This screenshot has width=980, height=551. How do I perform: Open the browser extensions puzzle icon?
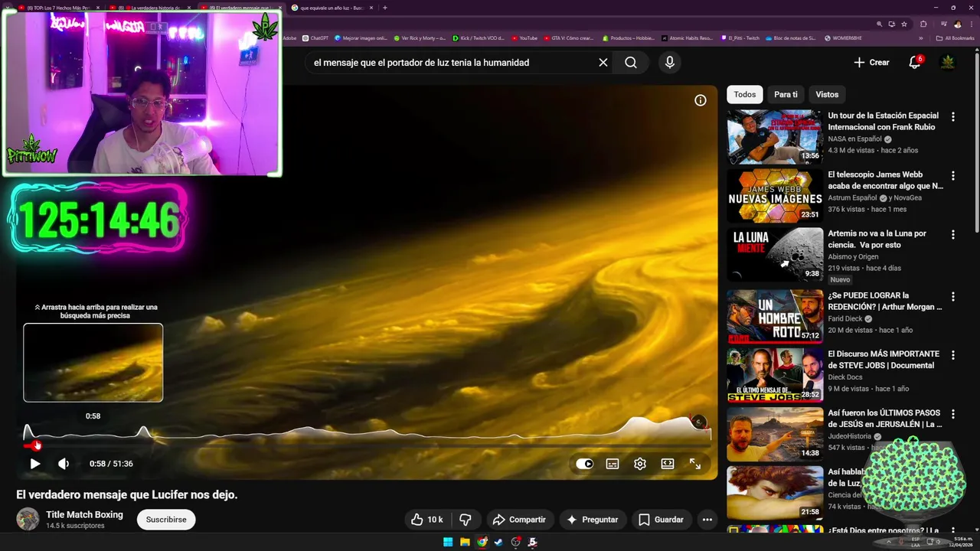[x=923, y=24]
